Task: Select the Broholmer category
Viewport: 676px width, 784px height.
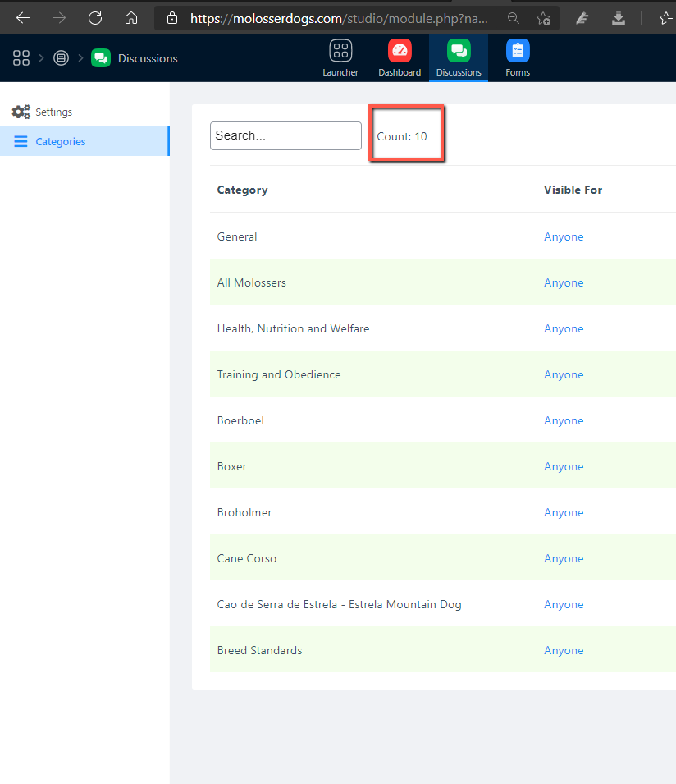Action: [244, 512]
